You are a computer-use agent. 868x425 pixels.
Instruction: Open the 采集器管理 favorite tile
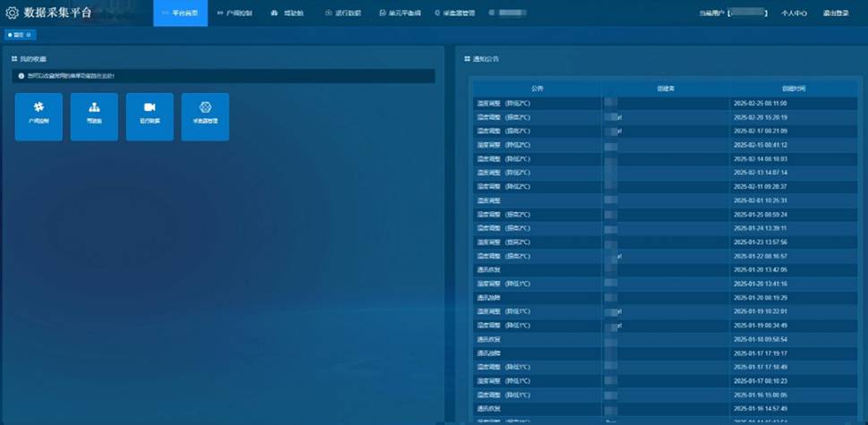tap(205, 116)
